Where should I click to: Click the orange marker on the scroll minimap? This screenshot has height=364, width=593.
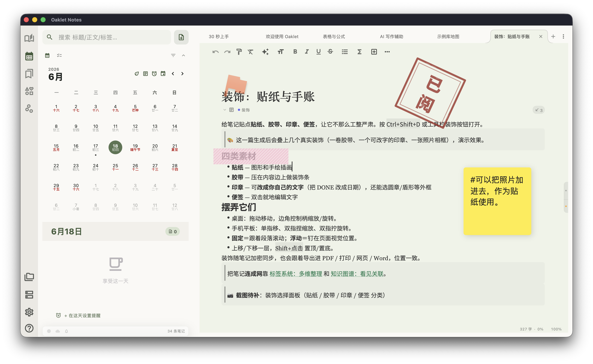(x=566, y=206)
